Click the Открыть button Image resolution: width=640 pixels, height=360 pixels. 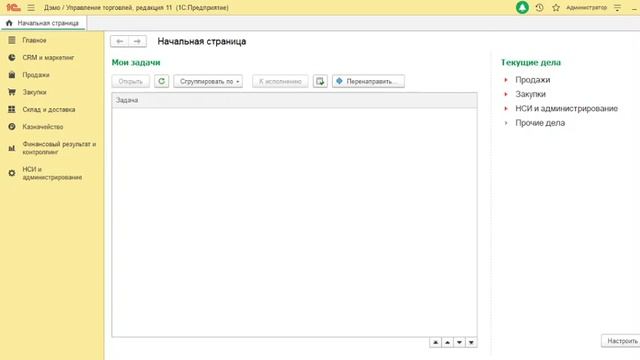(131, 81)
